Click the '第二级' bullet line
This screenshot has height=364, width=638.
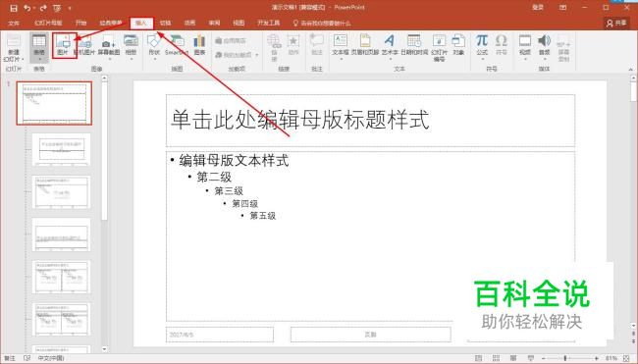[214, 177]
